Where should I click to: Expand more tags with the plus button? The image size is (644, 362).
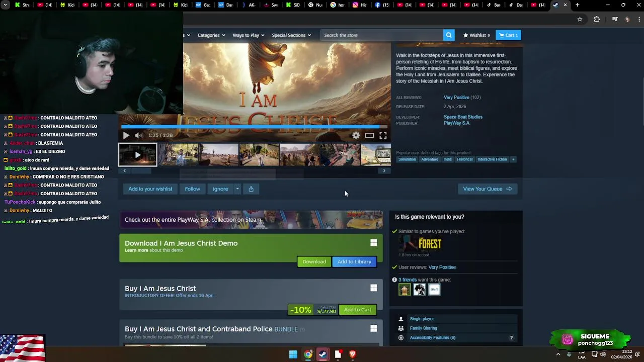(x=513, y=159)
